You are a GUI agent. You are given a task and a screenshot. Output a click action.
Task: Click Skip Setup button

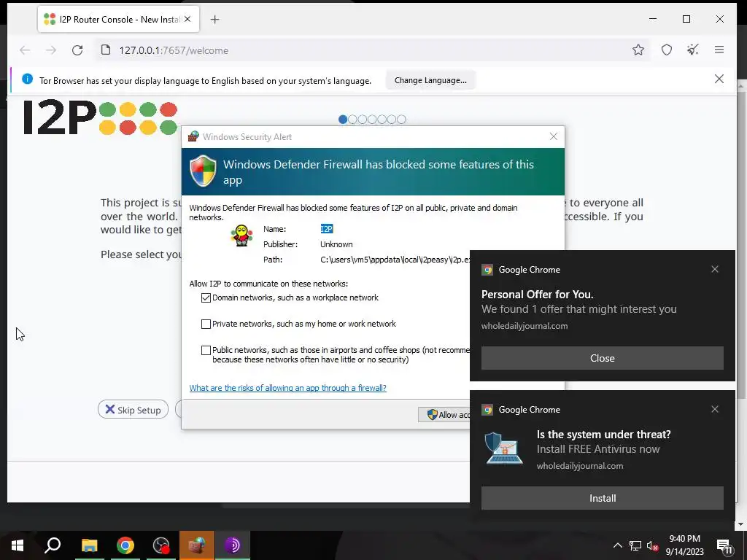[133, 410]
